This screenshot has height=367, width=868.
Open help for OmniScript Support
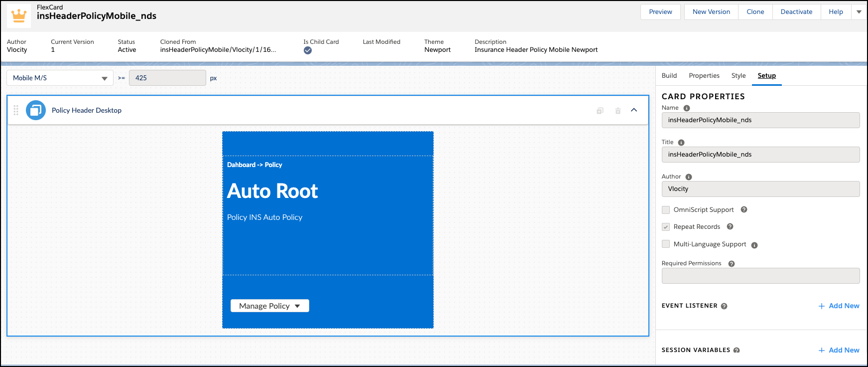pos(744,209)
